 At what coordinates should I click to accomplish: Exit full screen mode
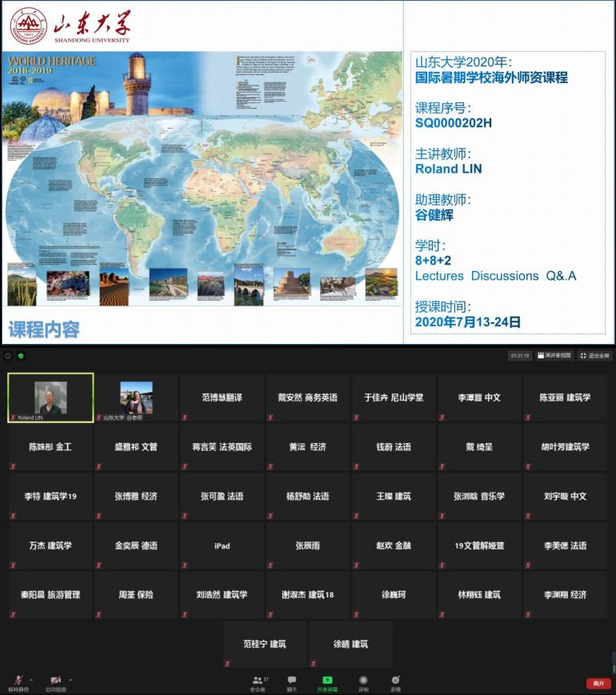[x=594, y=356]
